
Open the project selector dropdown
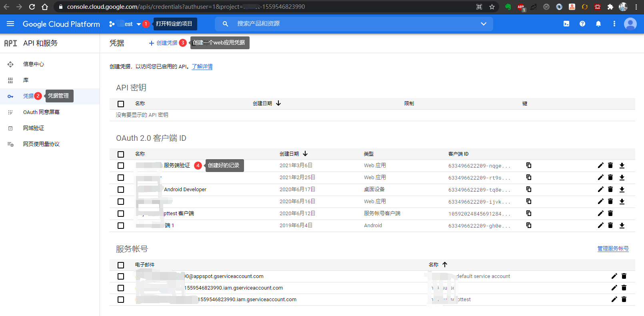coord(125,24)
